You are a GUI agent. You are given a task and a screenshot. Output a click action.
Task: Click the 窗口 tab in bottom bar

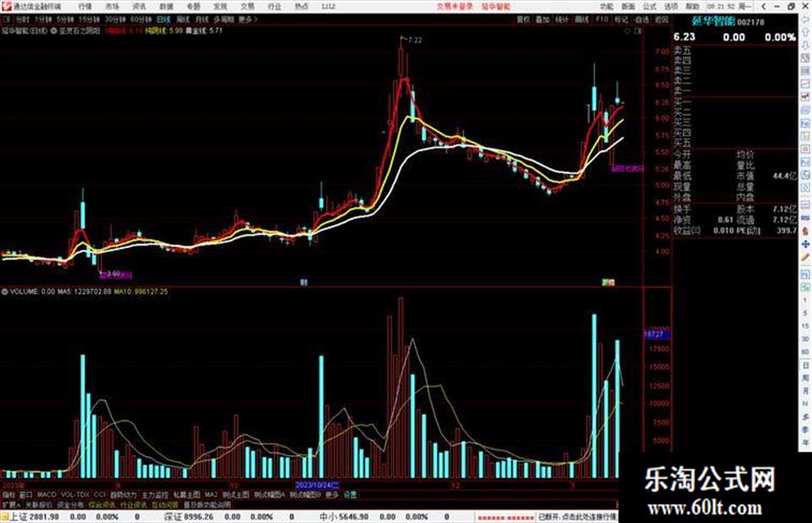pyautogui.click(x=26, y=495)
